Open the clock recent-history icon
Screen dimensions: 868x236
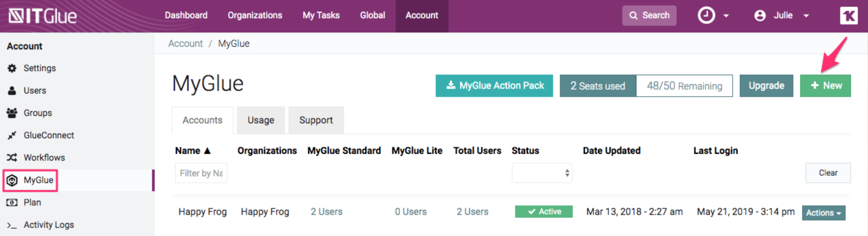[706, 15]
